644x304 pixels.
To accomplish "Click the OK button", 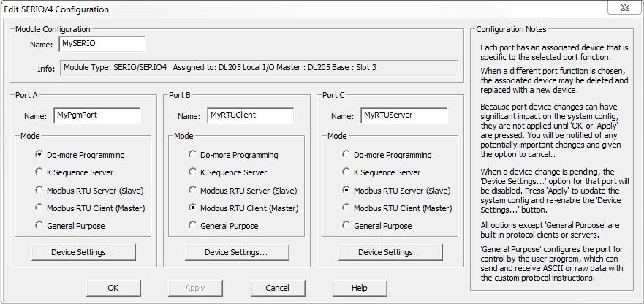I will 113,288.
